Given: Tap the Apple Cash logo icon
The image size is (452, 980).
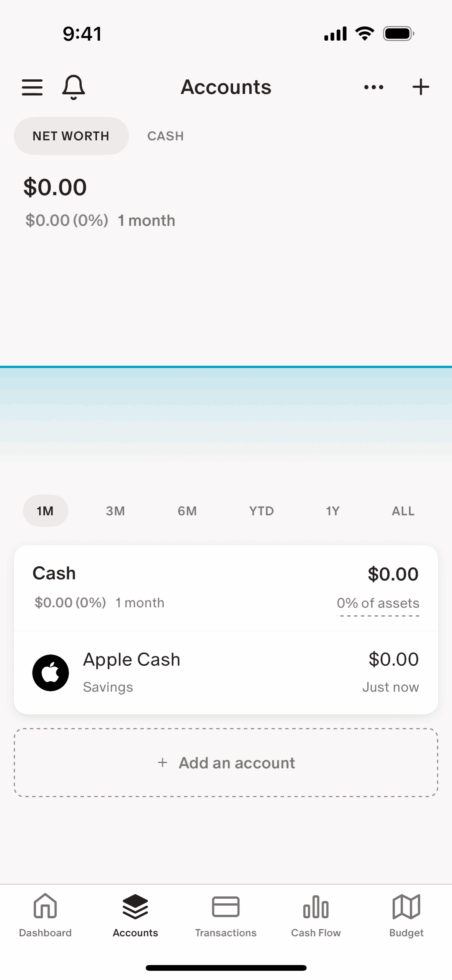Looking at the screenshot, I should (x=51, y=673).
